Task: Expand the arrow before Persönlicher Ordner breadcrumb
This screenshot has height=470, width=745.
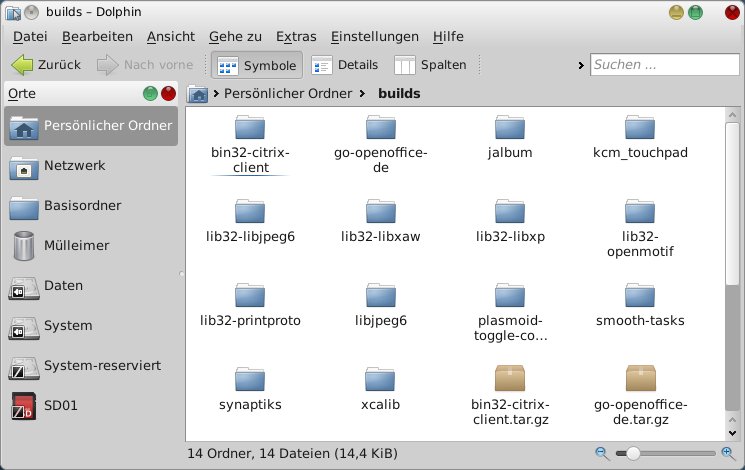Action: point(216,94)
